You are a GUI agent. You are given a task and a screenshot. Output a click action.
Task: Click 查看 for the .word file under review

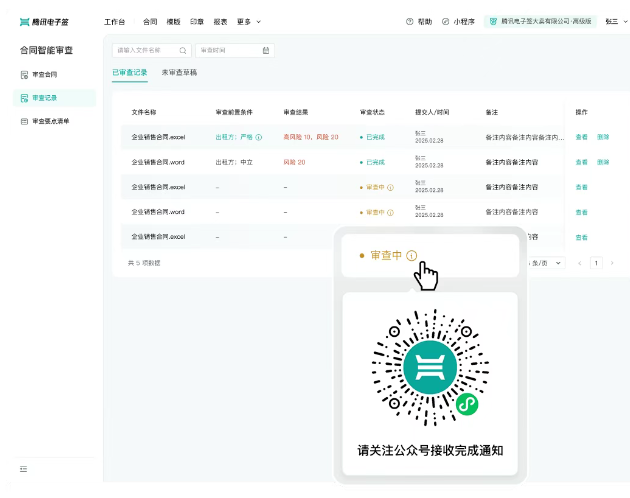(581, 212)
